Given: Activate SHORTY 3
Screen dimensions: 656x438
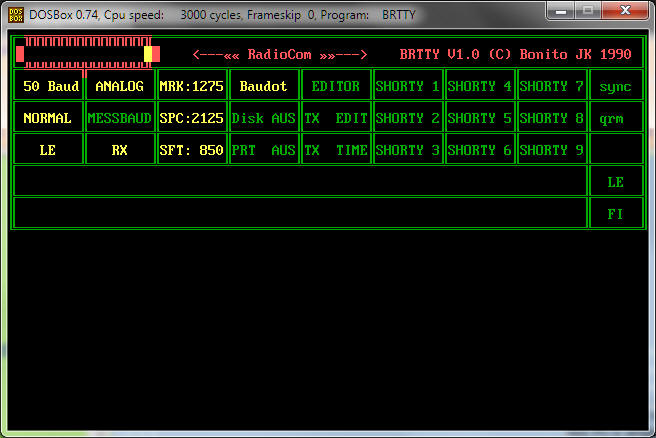Looking at the screenshot, I should point(408,150).
